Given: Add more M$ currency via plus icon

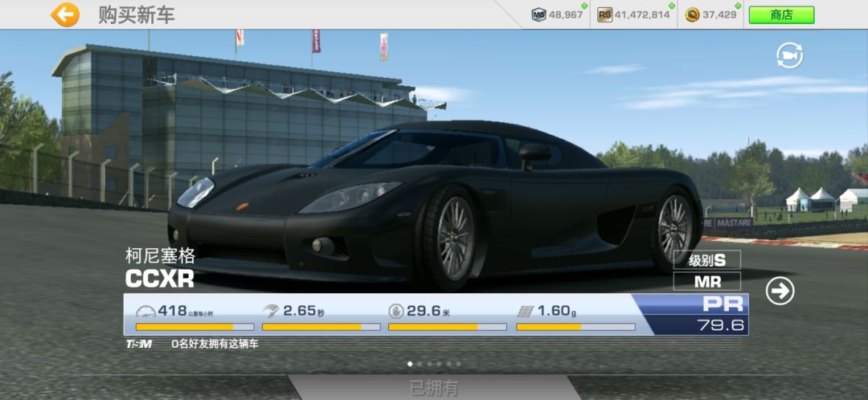Looking at the screenshot, I should click(x=584, y=6).
